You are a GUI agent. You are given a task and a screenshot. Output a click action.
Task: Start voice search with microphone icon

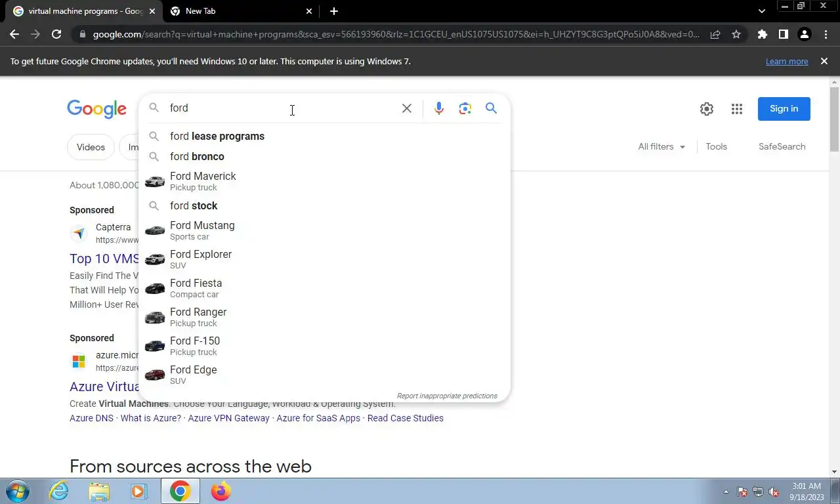coord(439,108)
